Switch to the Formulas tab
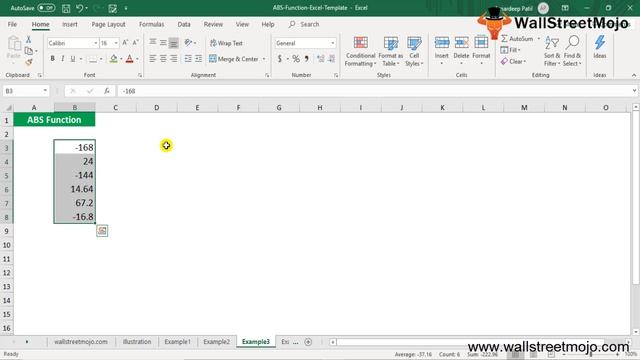The image size is (640, 360). [151, 24]
